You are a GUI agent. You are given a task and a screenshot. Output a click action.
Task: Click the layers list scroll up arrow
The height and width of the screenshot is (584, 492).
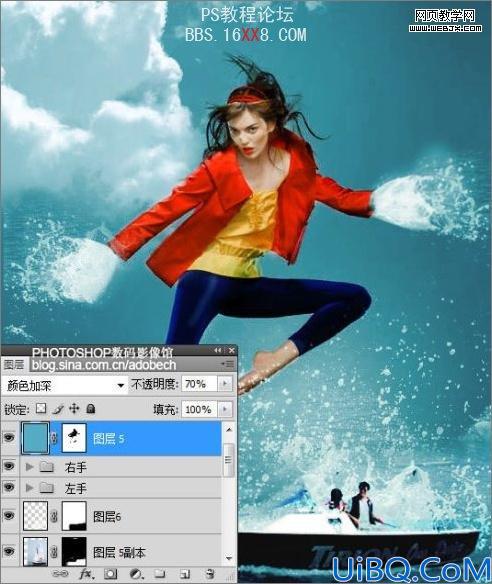(229, 429)
